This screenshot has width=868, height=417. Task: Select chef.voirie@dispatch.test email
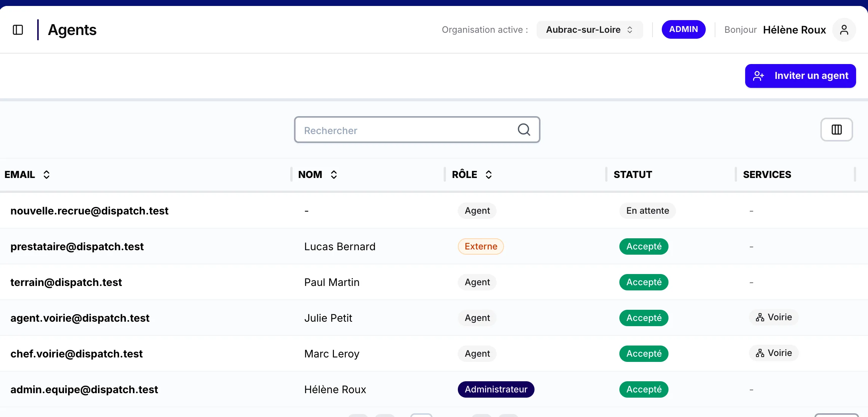(77, 354)
